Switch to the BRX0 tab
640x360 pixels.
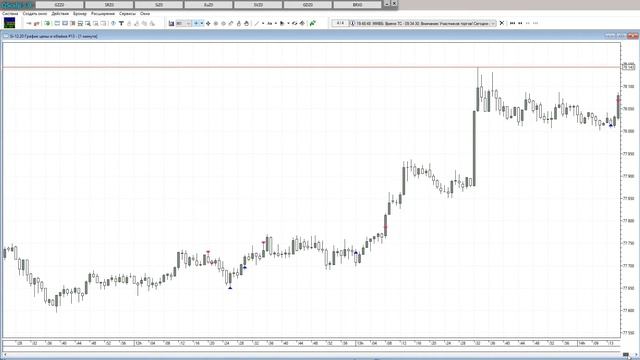(357, 5)
